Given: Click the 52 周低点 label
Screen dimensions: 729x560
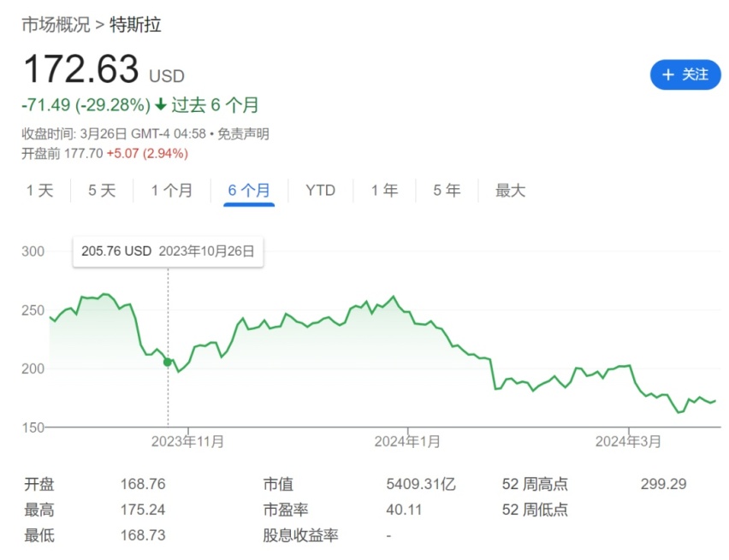Looking at the screenshot, I should pos(535,510).
